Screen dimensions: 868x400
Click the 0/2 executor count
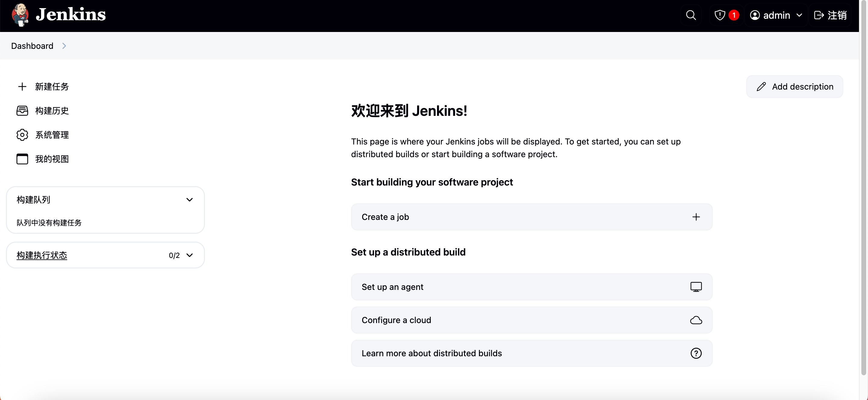[x=174, y=255]
